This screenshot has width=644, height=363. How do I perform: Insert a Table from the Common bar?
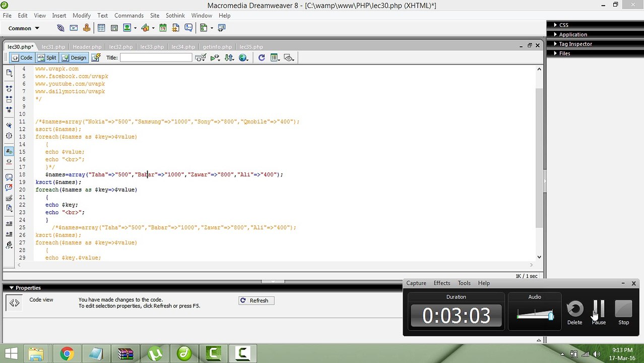coord(101,28)
